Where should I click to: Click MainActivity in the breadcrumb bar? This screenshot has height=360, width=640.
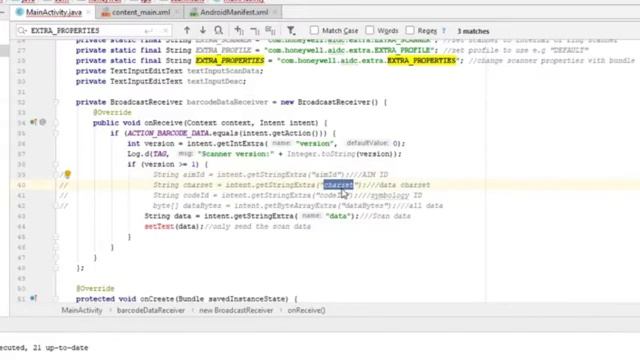pos(82,310)
